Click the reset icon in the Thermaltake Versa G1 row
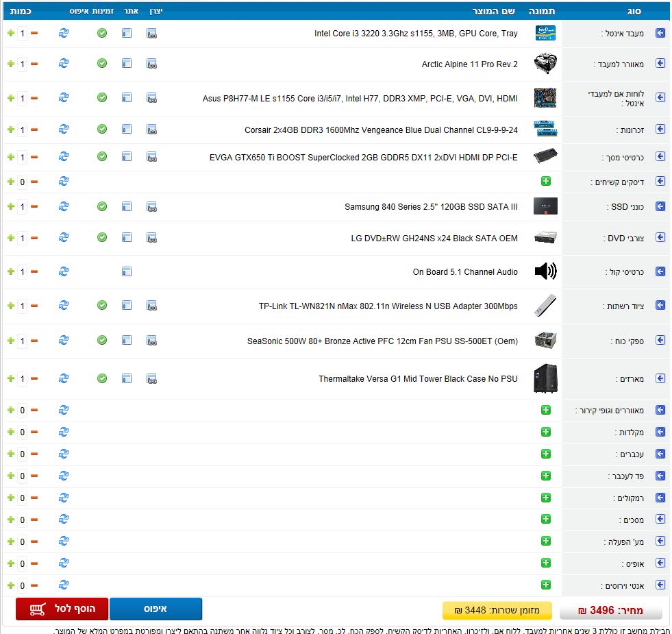672x634 pixels. click(x=64, y=378)
